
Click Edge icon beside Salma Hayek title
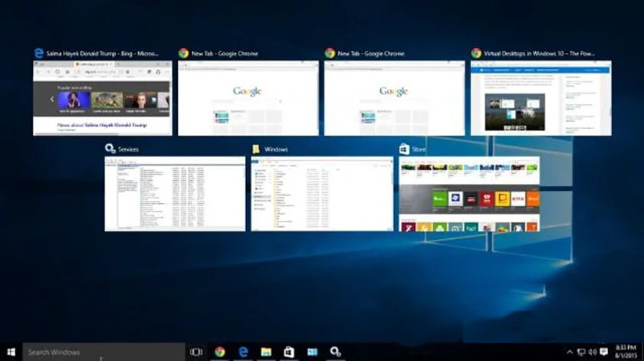click(x=38, y=54)
